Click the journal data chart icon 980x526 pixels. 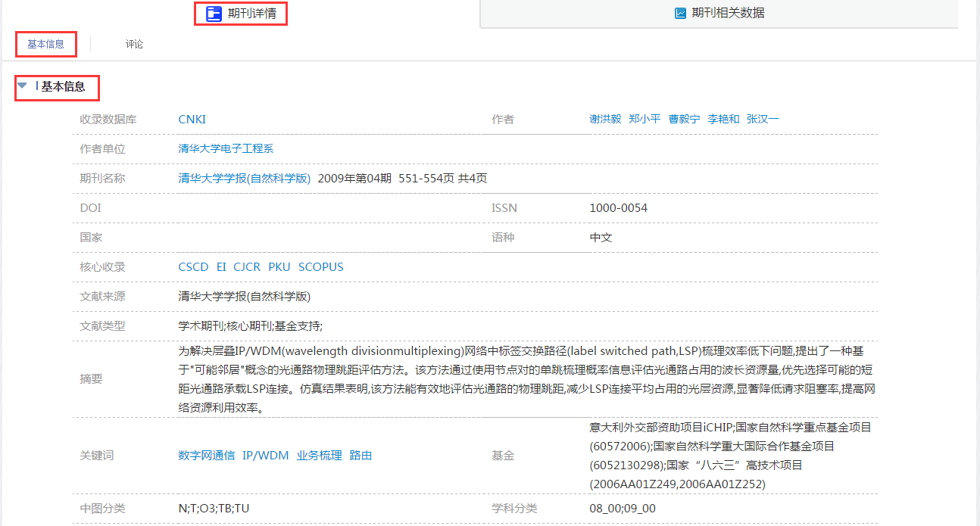pyautogui.click(x=680, y=14)
